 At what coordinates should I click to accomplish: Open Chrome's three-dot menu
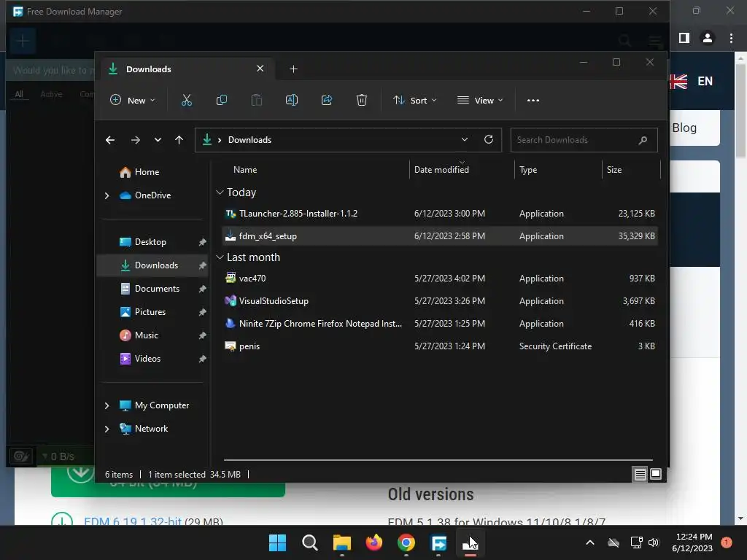[731, 38]
